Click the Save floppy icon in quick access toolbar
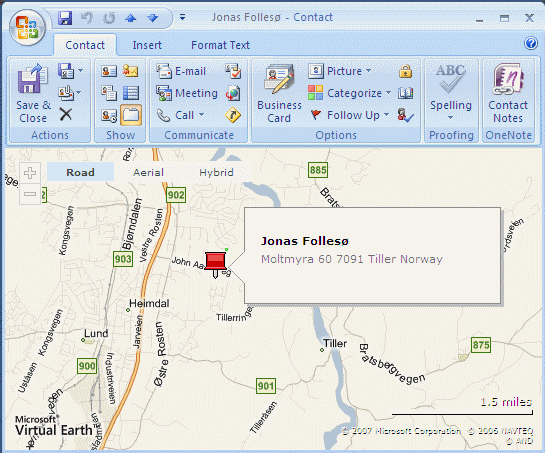545x453 pixels. point(65,18)
